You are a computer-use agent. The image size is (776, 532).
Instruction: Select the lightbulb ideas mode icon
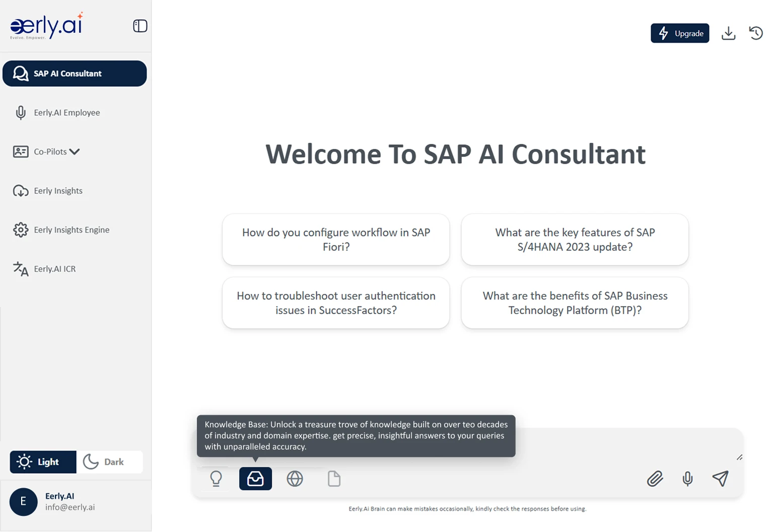point(215,479)
